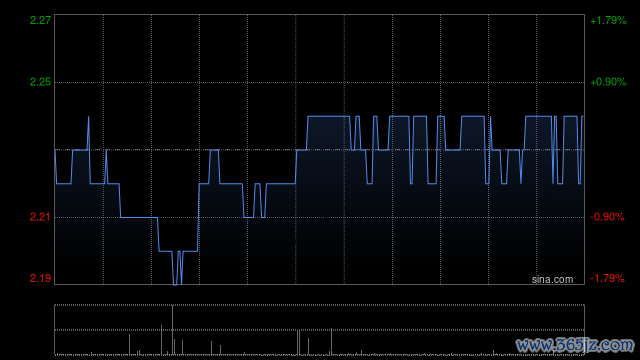
Task: Click the 2.27 price axis label
Action: (40, 20)
